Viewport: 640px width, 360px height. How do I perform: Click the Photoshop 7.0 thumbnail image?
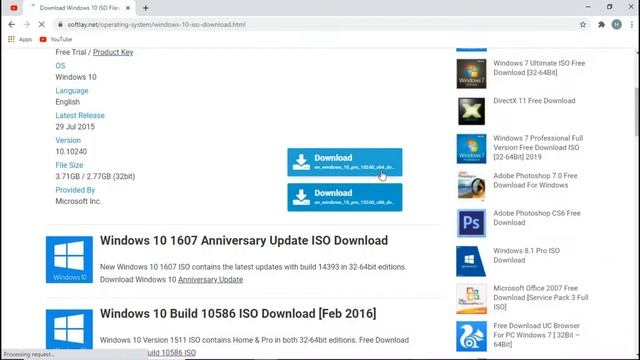[x=471, y=186]
